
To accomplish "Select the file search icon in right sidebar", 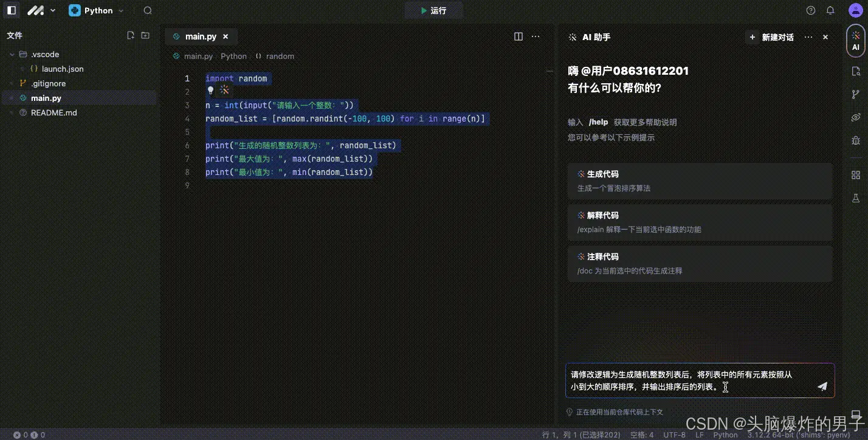I will (x=856, y=72).
